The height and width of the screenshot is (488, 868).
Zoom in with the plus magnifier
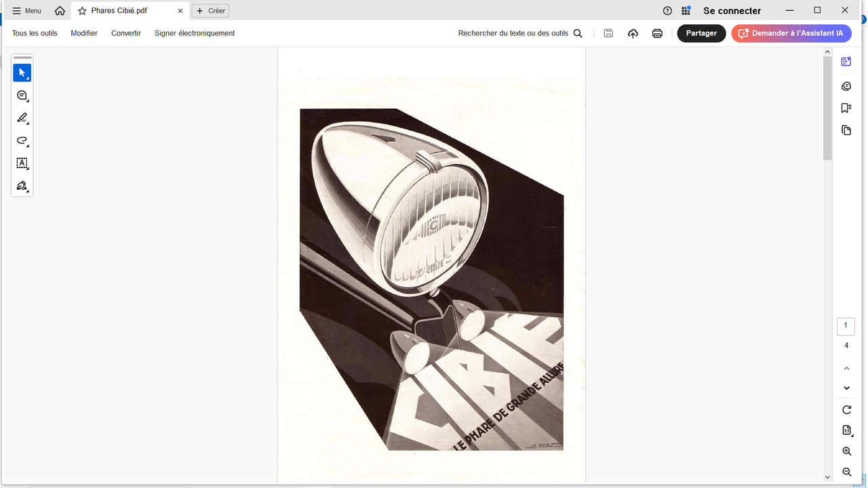pyautogui.click(x=846, y=451)
